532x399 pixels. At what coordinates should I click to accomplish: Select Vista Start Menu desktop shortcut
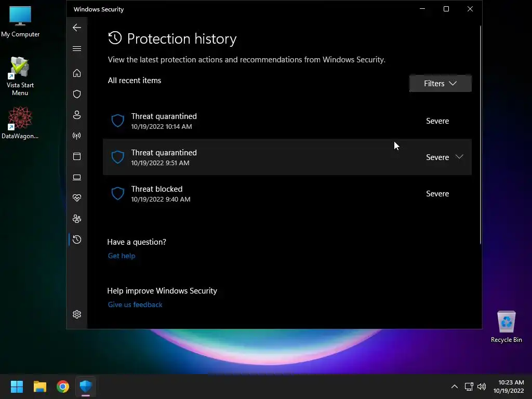(20, 76)
